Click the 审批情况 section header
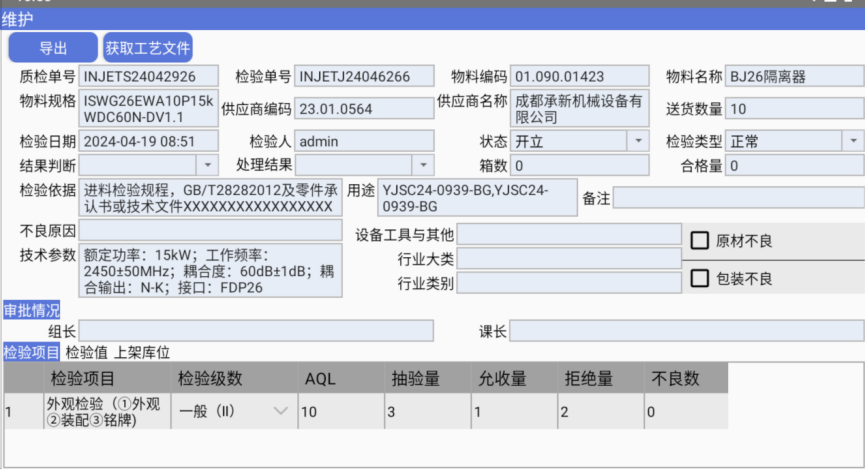The image size is (865, 469). pos(31,310)
